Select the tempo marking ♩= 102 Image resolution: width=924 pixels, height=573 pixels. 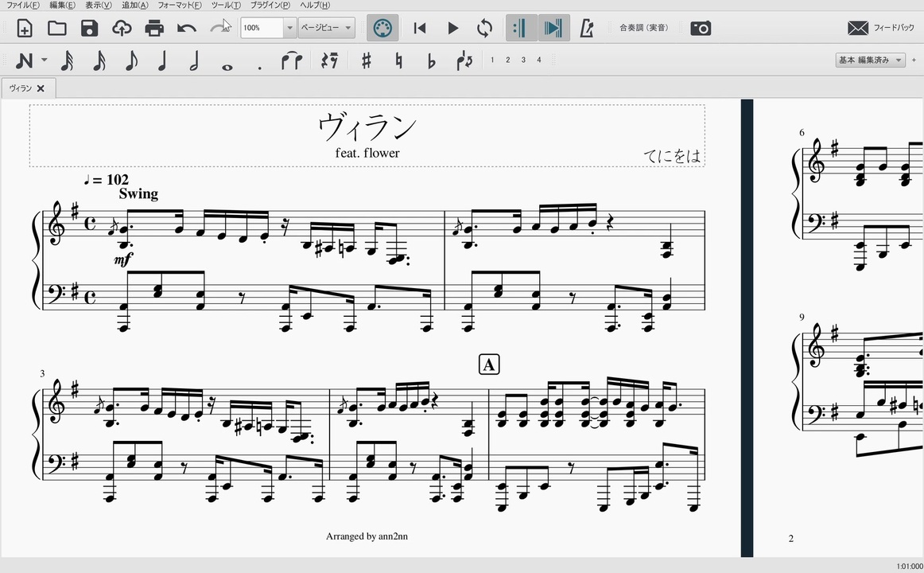pyautogui.click(x=106, y=179)
